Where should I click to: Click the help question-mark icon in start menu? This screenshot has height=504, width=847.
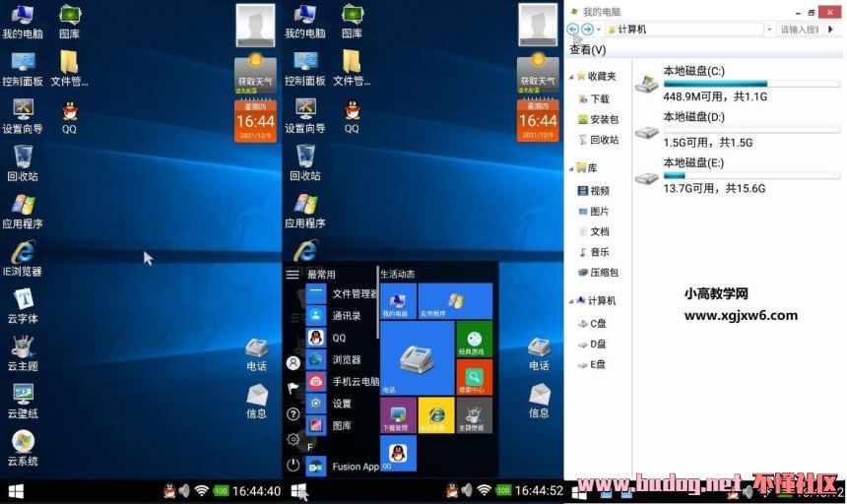(x=293, y=413)
